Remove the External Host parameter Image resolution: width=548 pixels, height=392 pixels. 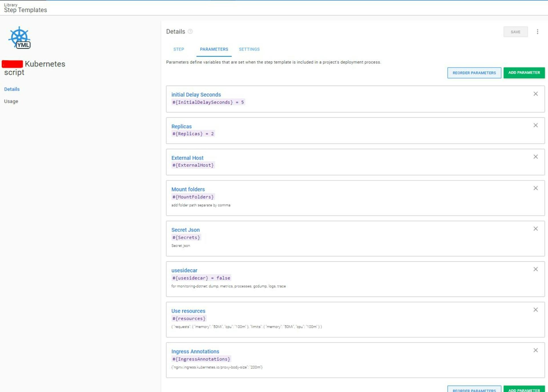tap(535, 157)
